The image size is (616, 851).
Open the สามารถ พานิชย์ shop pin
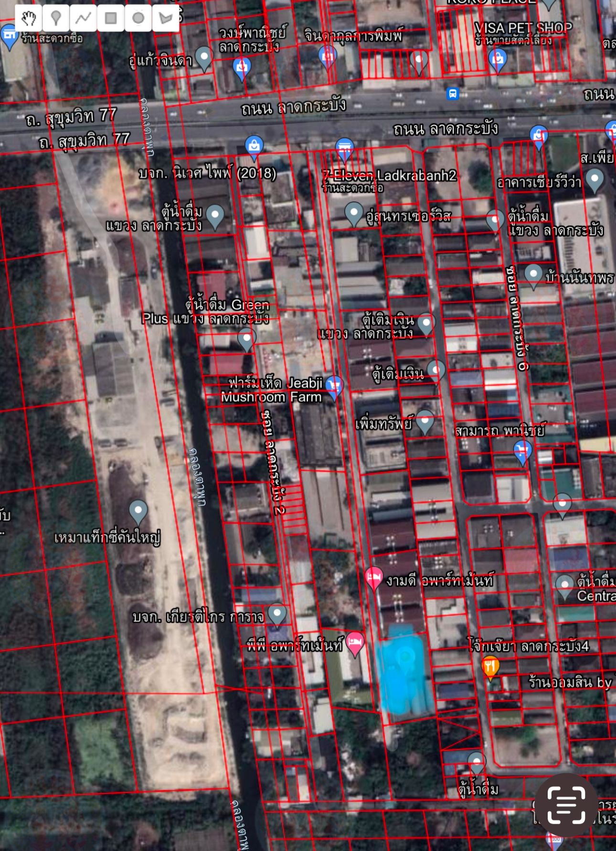(522, 452)
